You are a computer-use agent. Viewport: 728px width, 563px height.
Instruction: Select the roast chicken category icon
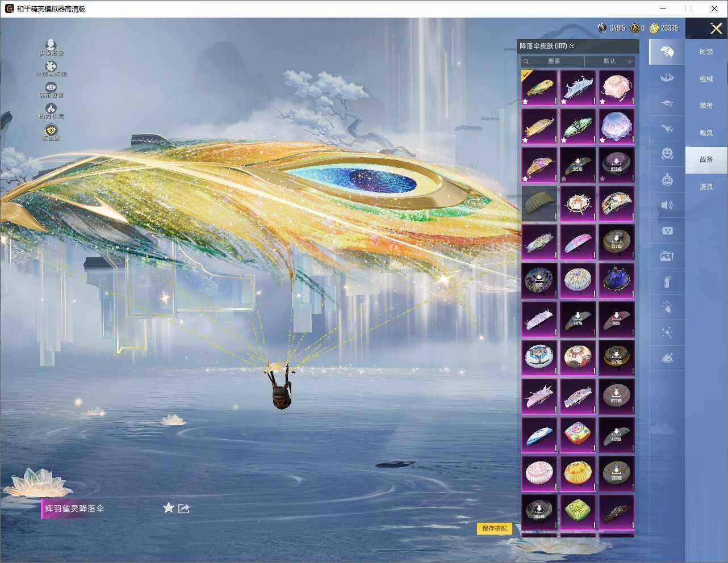tap(667, 358)
